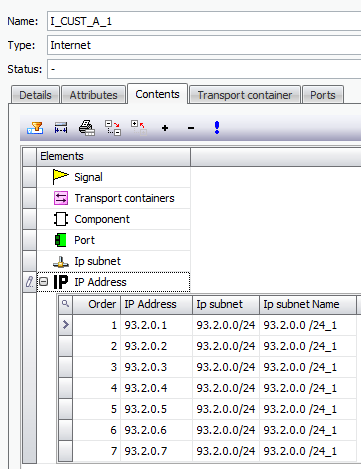Sort by the Ip subnet column header

click(x=226, y=304)
